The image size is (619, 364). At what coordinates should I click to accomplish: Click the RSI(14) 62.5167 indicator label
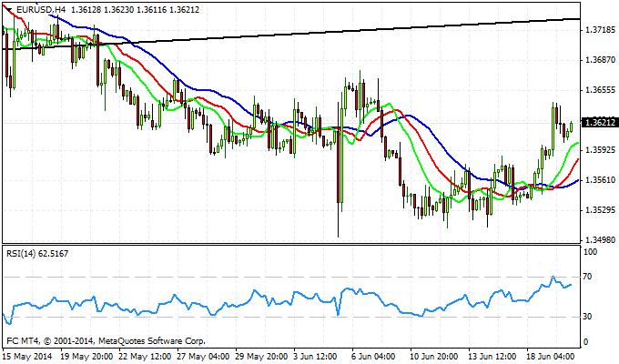(x=37, y=254)
